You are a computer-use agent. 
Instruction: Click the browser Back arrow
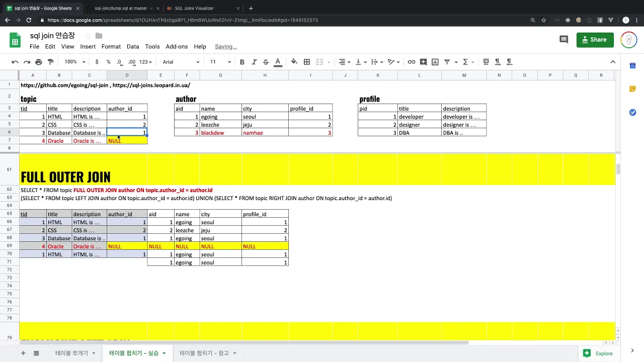7,20
